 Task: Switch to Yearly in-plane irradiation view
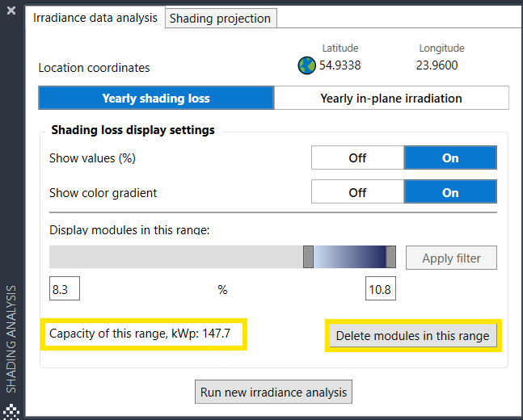pos(391,99)
